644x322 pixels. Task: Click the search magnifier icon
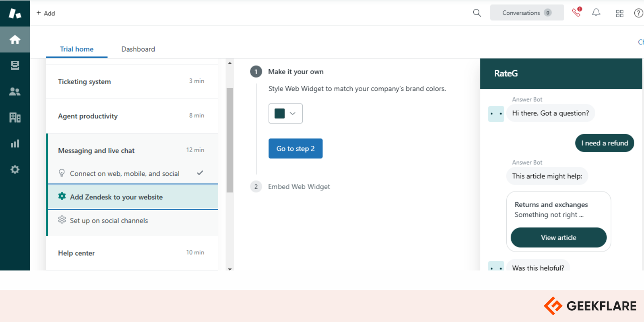tap(477, 13)
